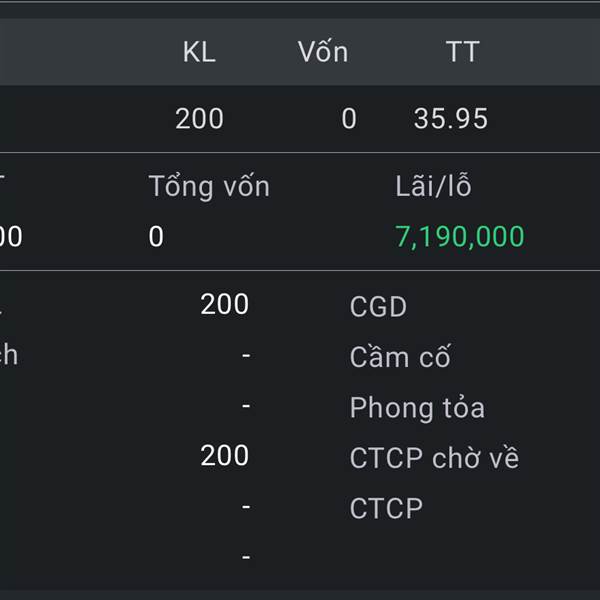Click the Lãi/lỗ label
Screen dimensions: 600x600
point(433,187)
